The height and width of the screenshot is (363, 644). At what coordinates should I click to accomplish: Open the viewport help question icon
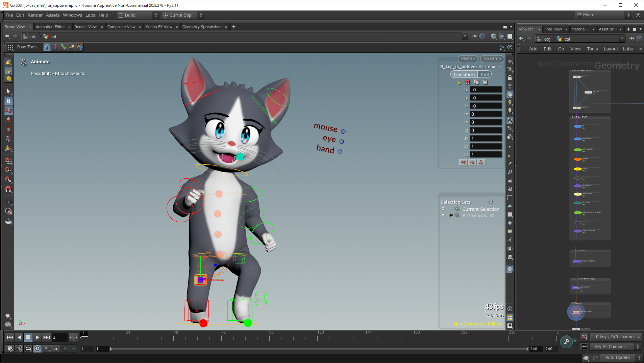[x=510, y=47]
